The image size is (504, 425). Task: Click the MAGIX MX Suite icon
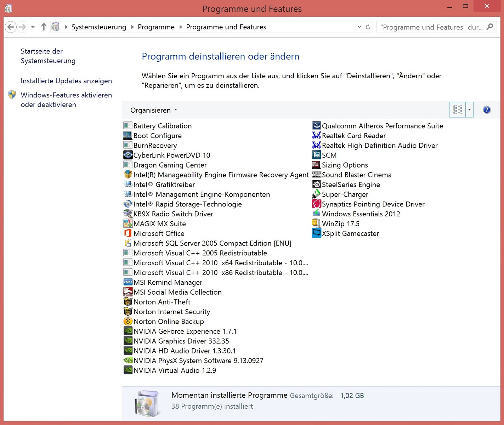(x=128, y=223)
